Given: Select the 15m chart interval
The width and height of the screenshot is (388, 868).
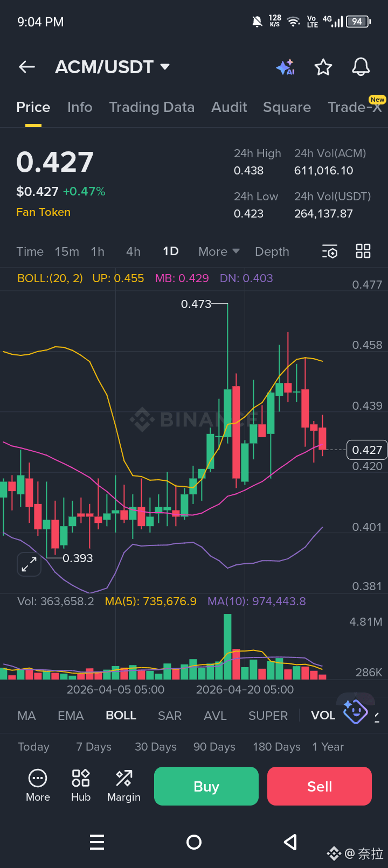Looking at the screenshot, I should (67, 251).
